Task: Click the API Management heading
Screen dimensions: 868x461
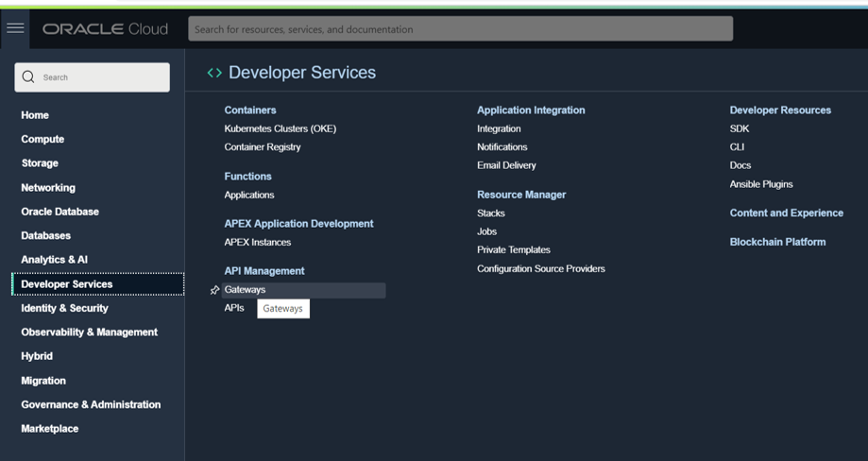Action: coord(264,271)
